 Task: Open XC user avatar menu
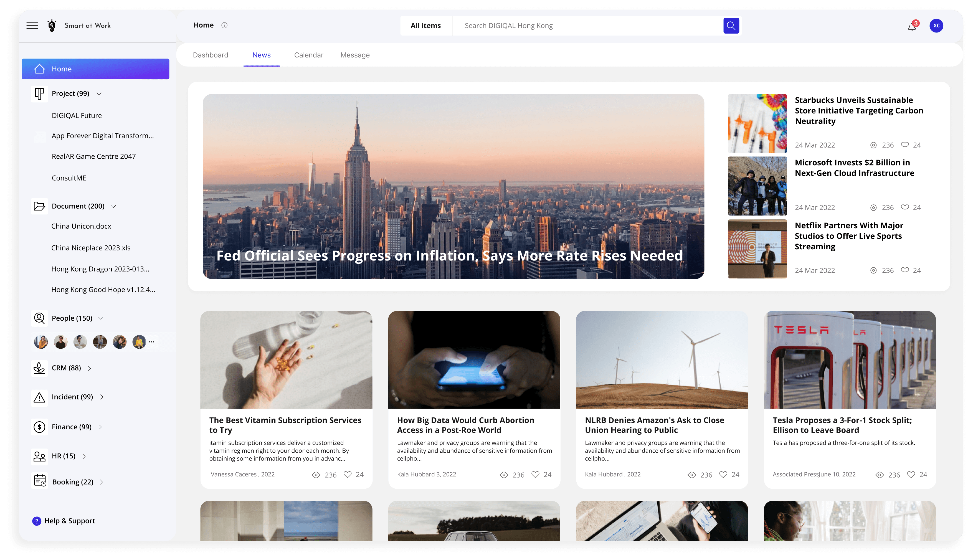[936, 26]
